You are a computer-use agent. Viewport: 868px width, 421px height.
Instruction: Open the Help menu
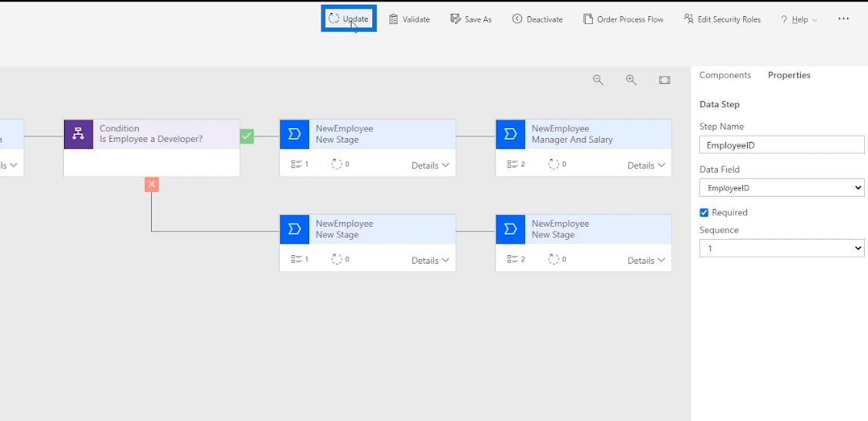799,19
